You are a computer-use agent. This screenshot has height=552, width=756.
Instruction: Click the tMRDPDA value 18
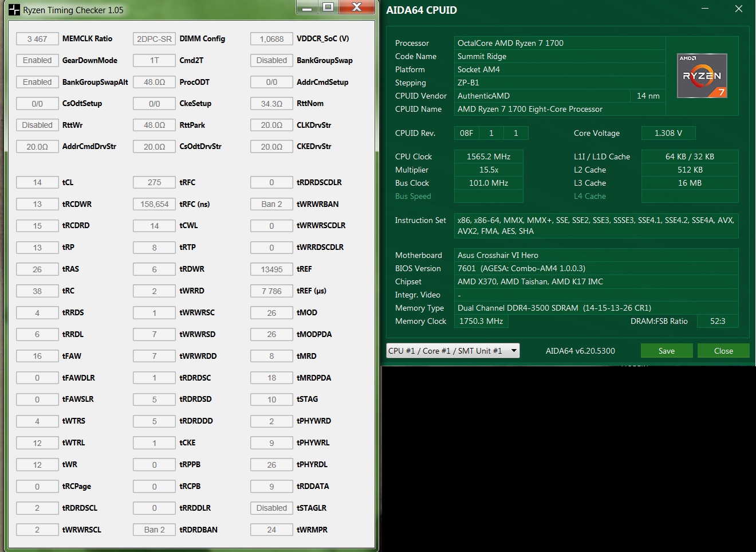pyautogui.click(x=271, y=378)
